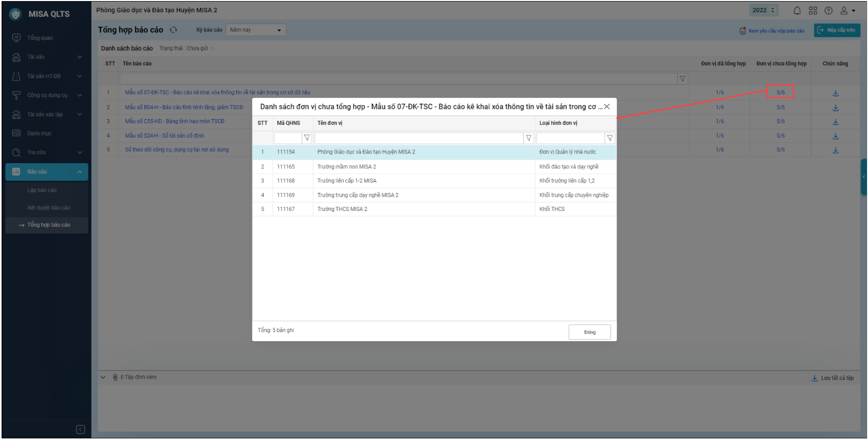The height and width of the screenshot is (440, 868).
Task: Close the Danh sách đơn vị dialog with X
Action: (x=607, y=107)
